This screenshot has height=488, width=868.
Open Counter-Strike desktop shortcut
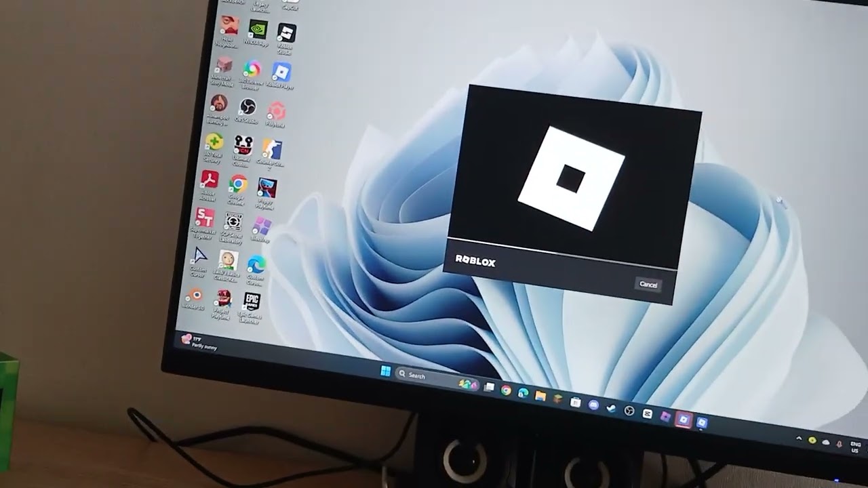pyautogui.click(x=271, y=154)
